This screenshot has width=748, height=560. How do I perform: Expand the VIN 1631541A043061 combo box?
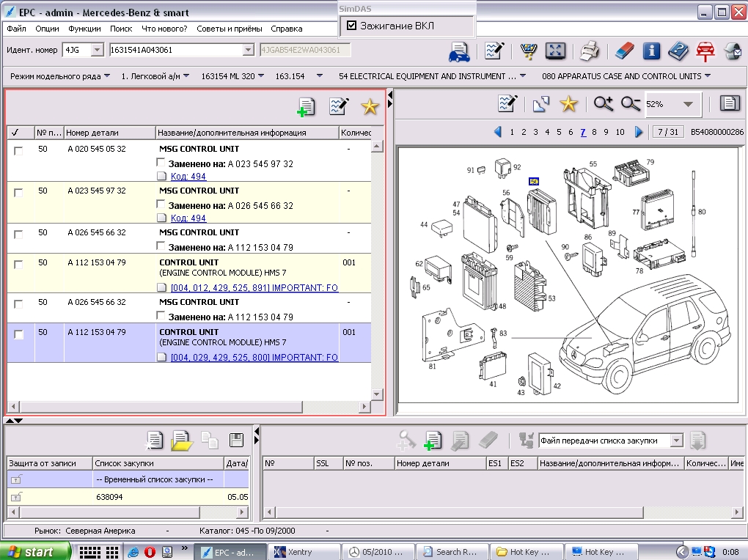[248, 50]
